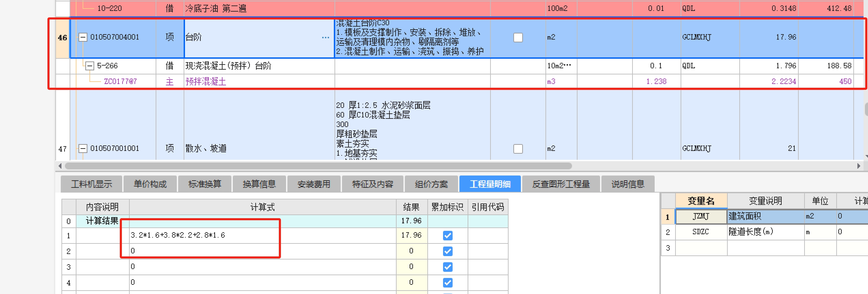Uncheck 累加标识 for the 3.2*1.6+3.8*2.2+2.8*1.6 formula row
Image resolution: width=868 pixels, height=294 pixels.
(x=447, y=235)
